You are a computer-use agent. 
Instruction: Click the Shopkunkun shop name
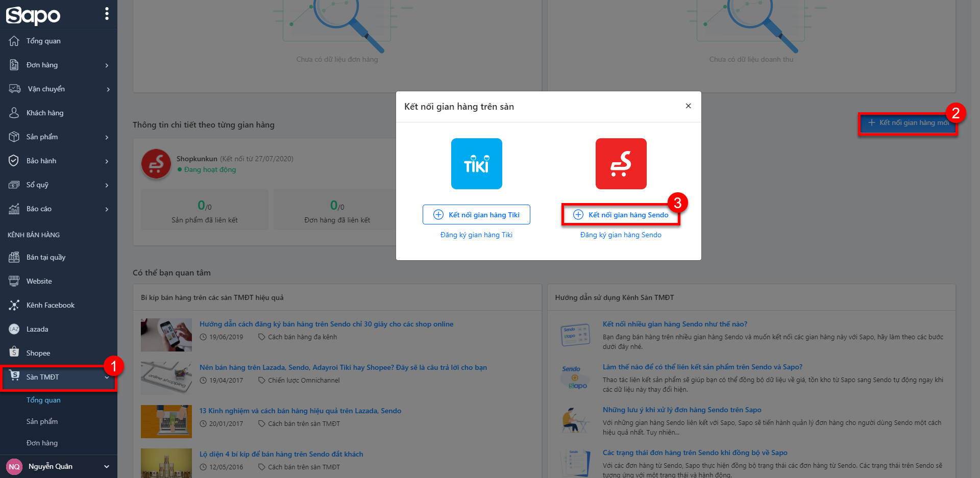click(197, 159)
